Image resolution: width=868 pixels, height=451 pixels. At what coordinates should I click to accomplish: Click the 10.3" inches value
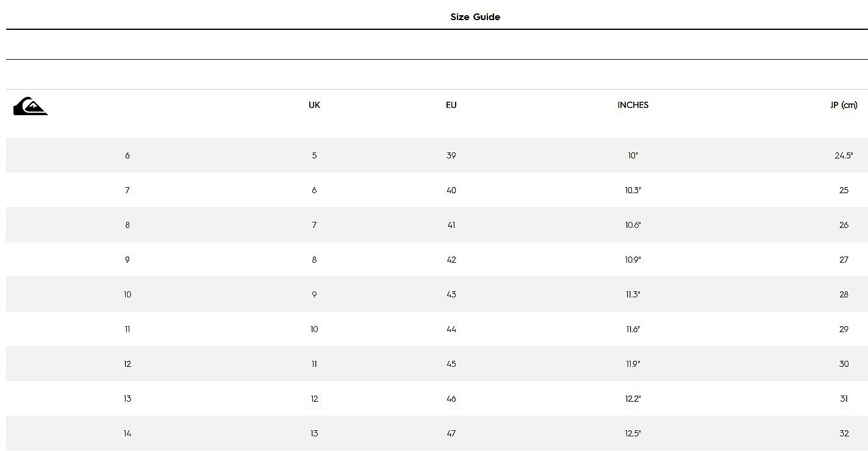(x=633, y=190)
